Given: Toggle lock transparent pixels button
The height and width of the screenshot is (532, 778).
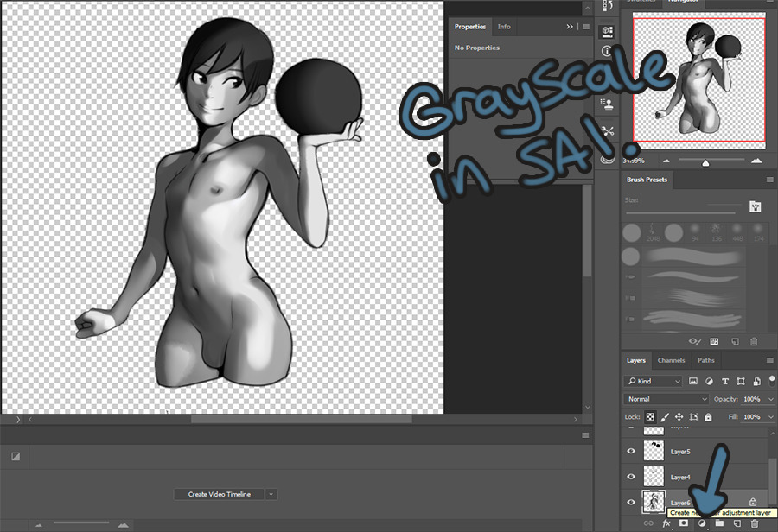Looking at the screenshot, I should [x=649, y=417].
